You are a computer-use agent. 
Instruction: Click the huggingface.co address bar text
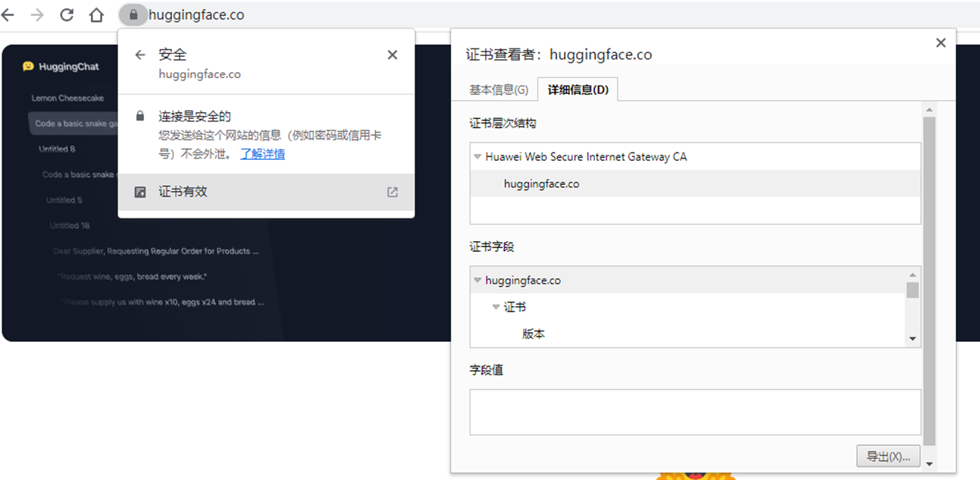tap(196, 14)
